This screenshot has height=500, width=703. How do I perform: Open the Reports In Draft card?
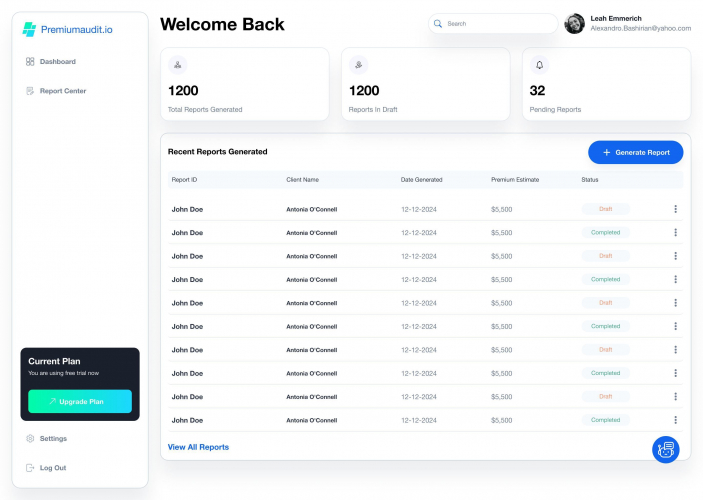click(425, 84)
